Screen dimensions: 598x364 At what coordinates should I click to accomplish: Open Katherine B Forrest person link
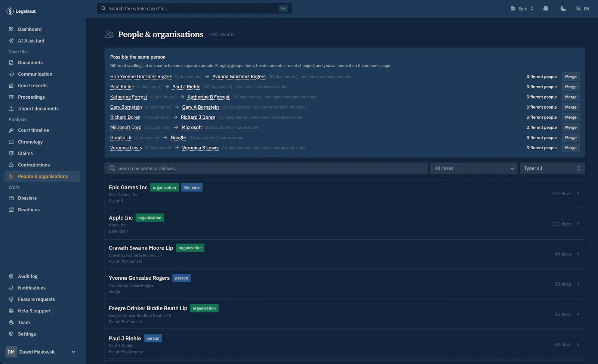(x=209, y=97)
